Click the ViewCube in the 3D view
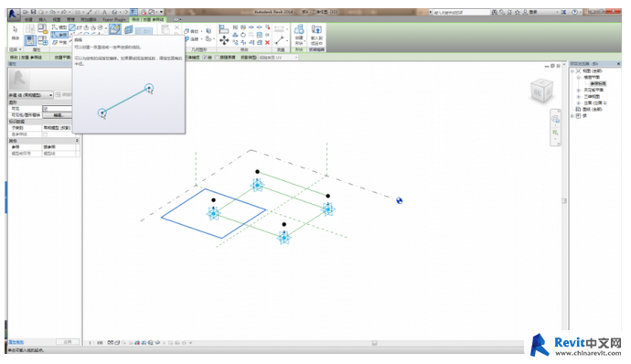 (541, 91)
